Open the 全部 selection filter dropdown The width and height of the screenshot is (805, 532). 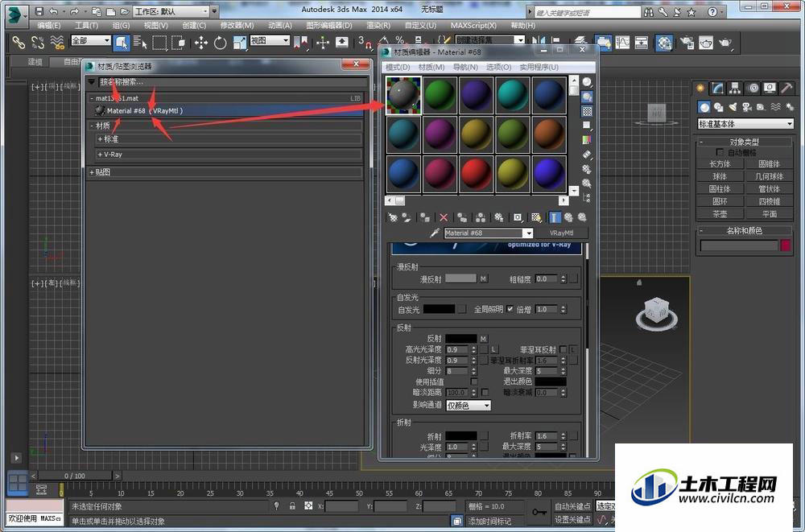click(x=91, y=40)
